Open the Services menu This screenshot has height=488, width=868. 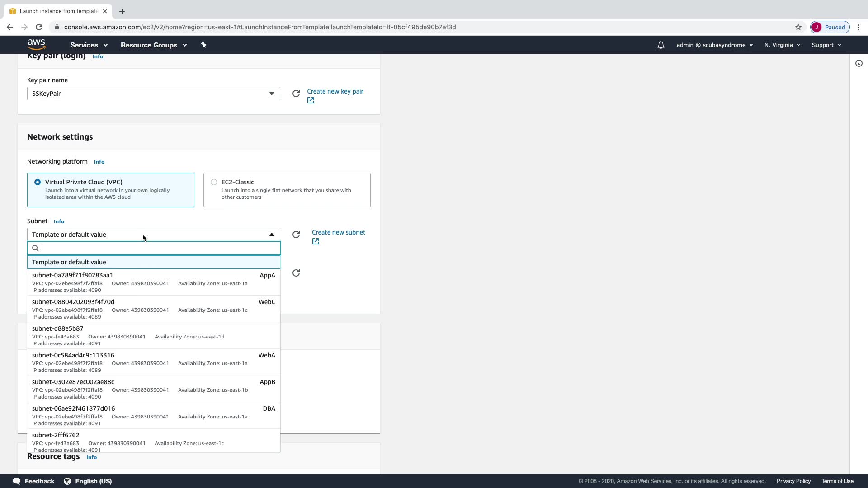click(x=89, y=45)
